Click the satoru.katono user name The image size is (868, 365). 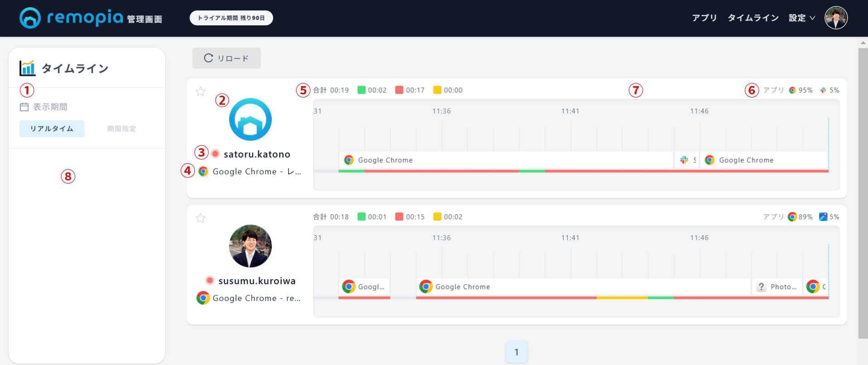tap(257, 154)
